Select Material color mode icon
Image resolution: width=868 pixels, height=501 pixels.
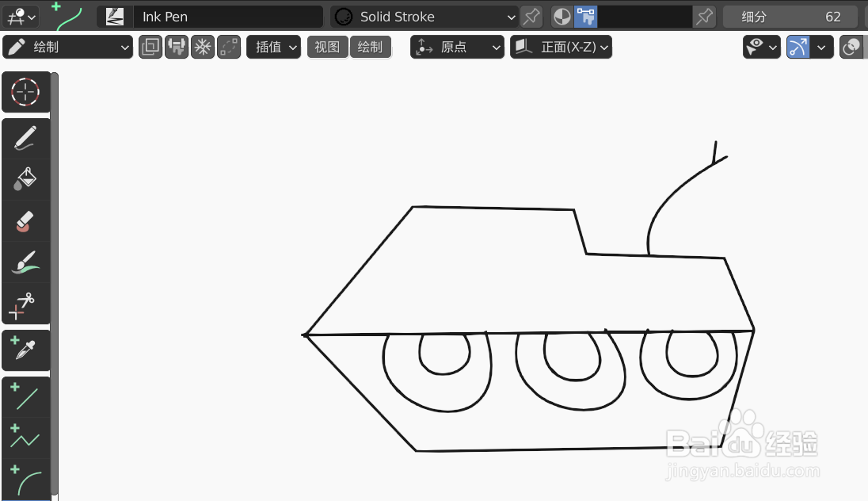pyautogui.click(x=562, y=17)
